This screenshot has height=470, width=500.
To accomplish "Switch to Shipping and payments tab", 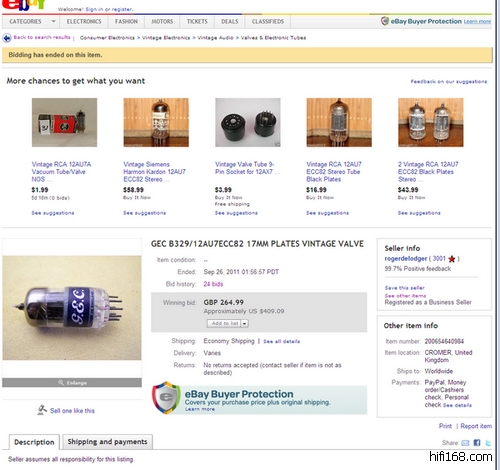I will click(107, 442).
